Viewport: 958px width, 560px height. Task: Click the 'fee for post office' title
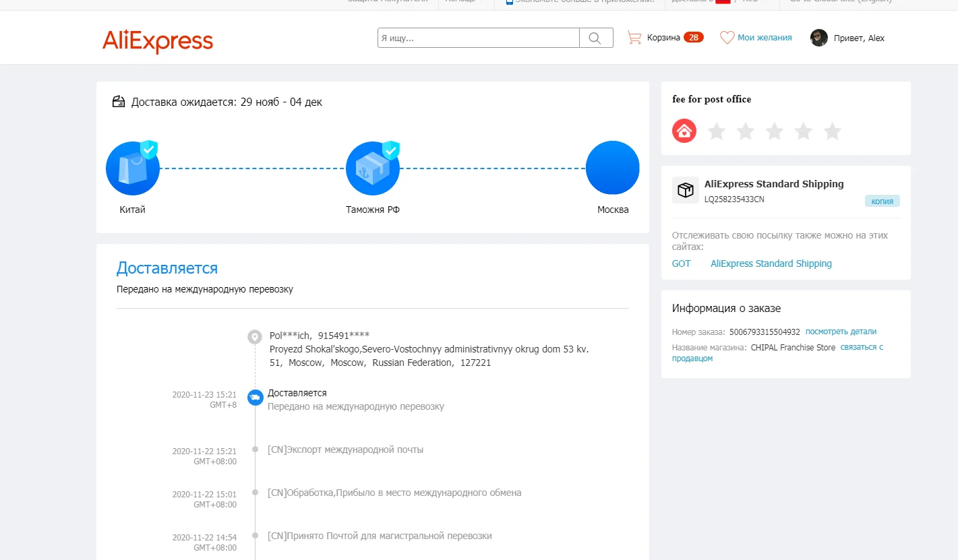click(711, 99)
